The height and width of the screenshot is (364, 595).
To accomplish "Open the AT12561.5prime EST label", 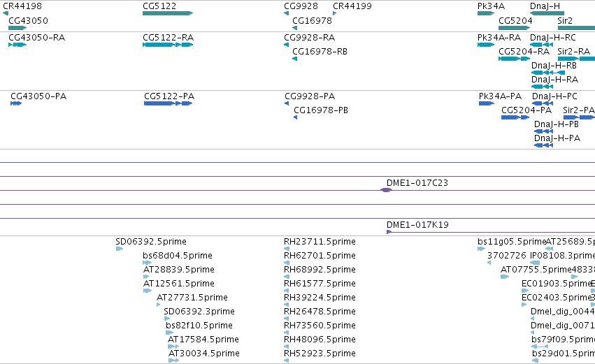I will [179, 284].
